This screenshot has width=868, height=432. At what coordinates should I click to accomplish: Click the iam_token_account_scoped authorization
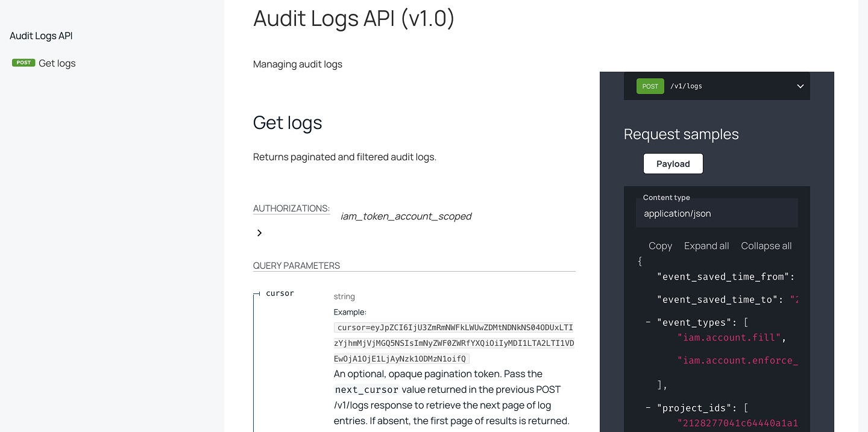click(x=406, y=216)
